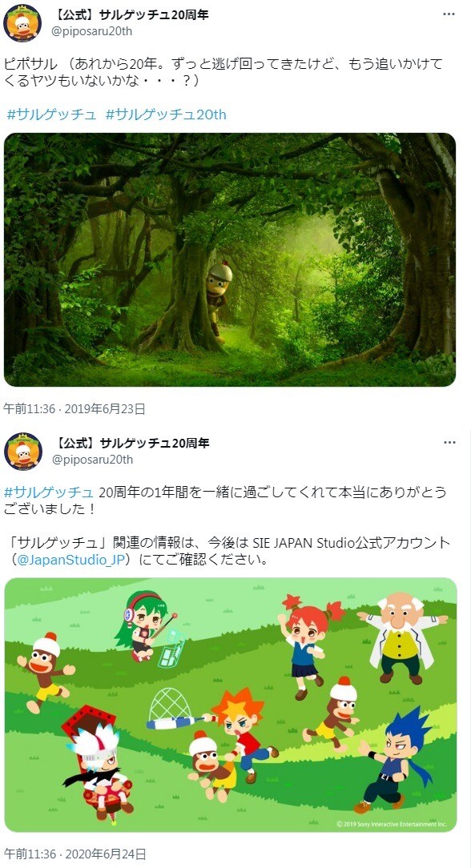
Task: Open the #サルゲッチュ hashtag in first tweet
Action: click(x=51, y=115)
